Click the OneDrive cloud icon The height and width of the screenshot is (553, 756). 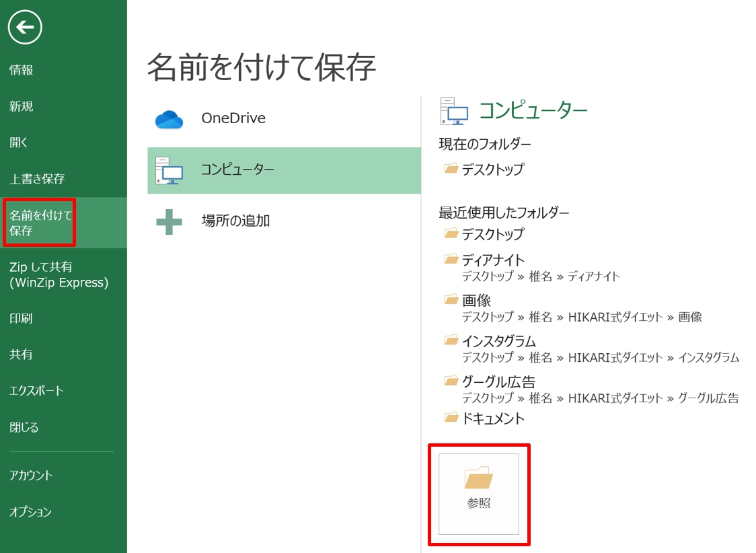pos(169,120)
